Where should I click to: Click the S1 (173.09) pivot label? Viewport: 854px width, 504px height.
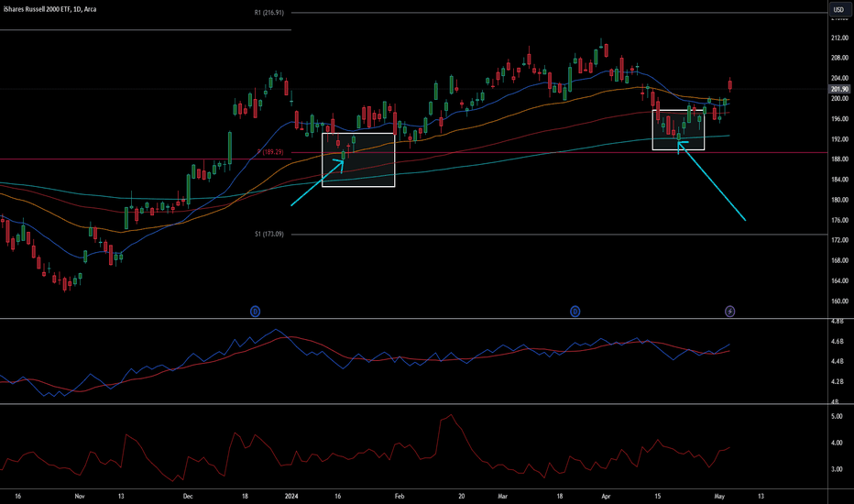(269, 235)
